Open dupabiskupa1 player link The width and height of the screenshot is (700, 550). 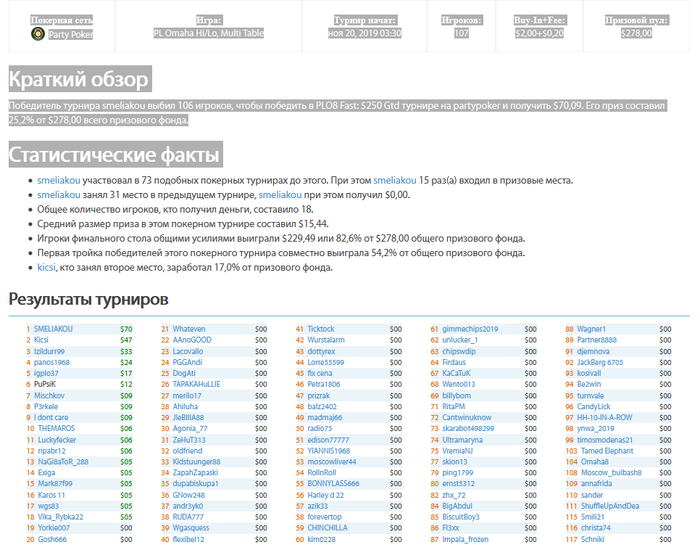(x=196, y=483)
